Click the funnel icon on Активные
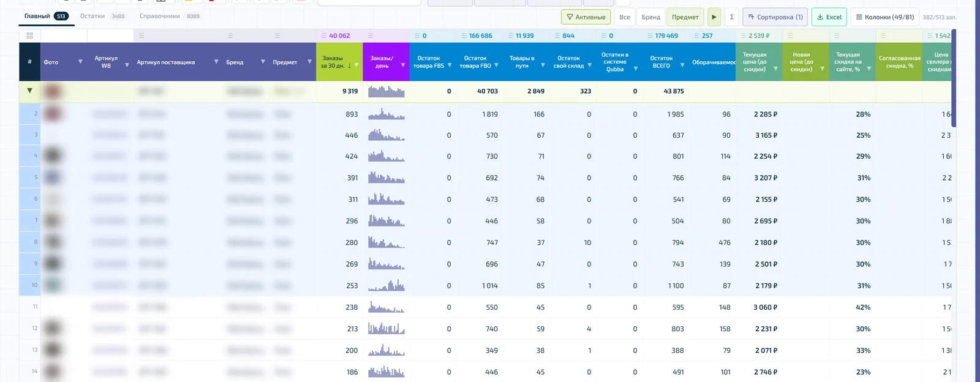 click(x=570, y=17)
